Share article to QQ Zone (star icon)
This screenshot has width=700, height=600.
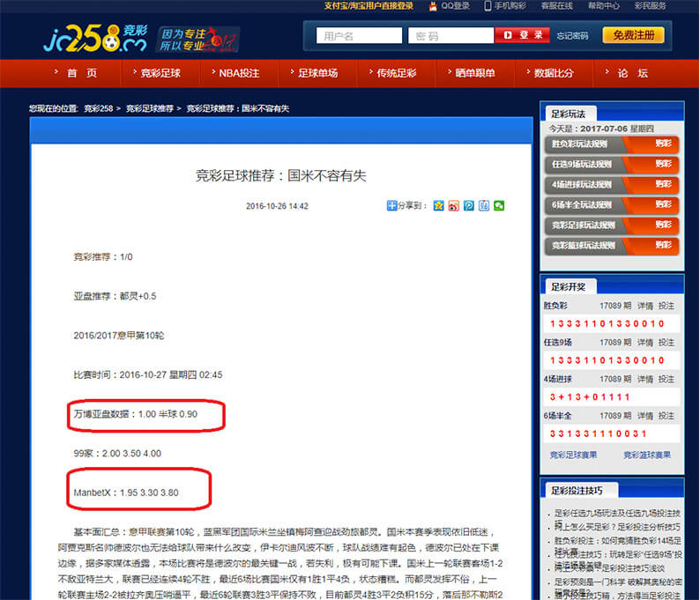click(x=438, y=205)
